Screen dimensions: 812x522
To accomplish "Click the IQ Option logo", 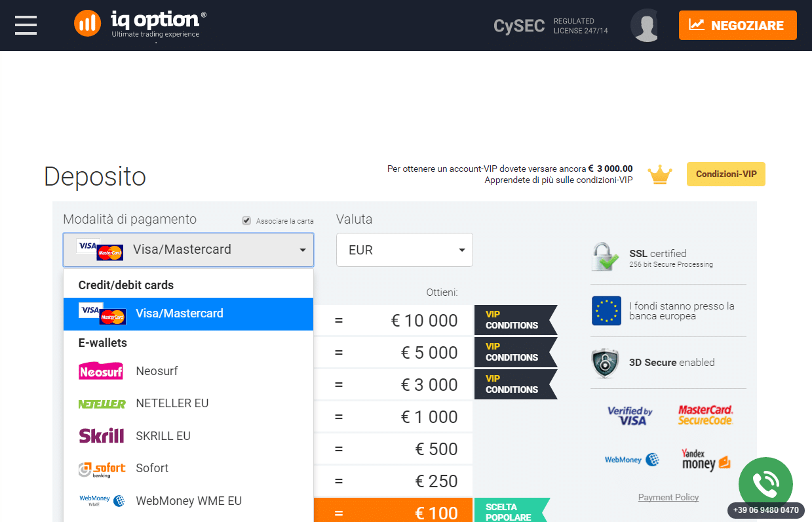I will (140, 24).
